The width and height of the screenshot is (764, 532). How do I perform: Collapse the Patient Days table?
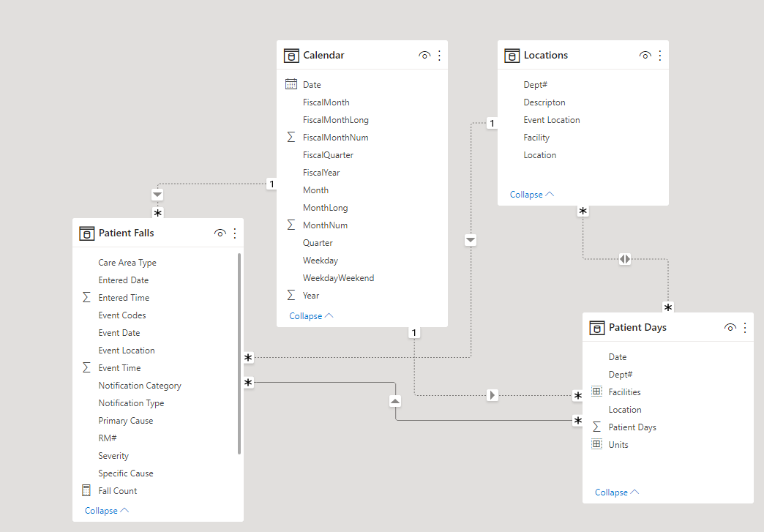[x=617, y=492]
